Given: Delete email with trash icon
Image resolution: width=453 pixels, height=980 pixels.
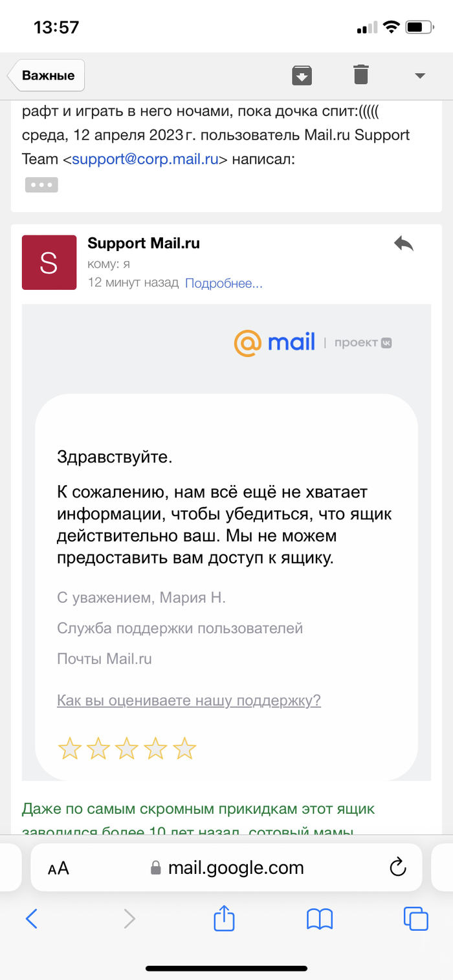Looking at the screenshot, I should tap(360, 75).
